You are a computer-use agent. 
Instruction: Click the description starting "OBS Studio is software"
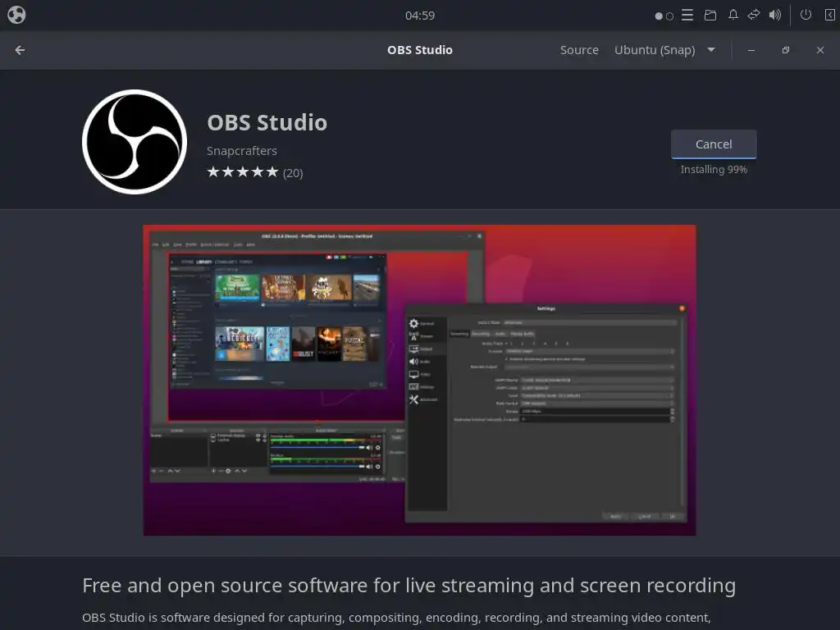coord(396,618)
